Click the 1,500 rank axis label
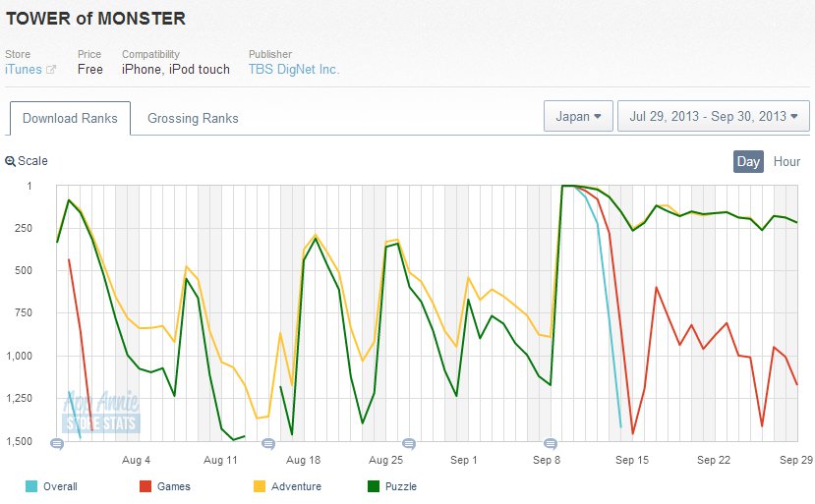The width and height of the screenshot is (815, 504). click(x=20, y=441)
